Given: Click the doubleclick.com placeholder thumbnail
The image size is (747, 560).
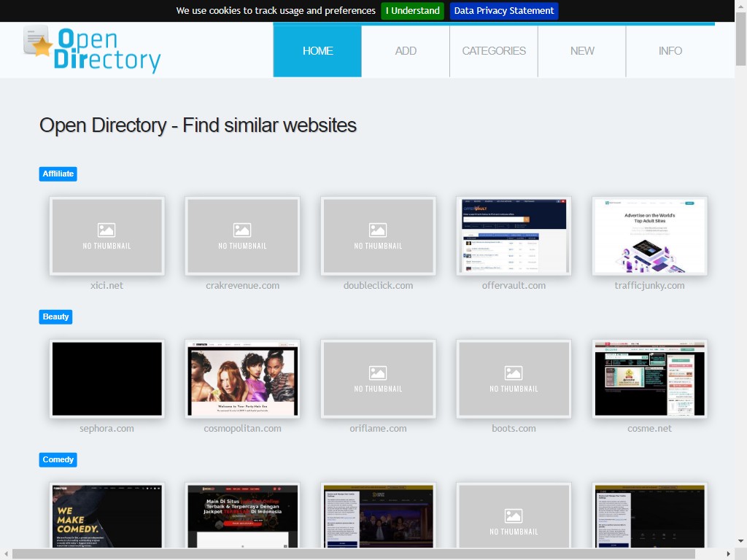Looking at the screenshot, I should (x=379, y=236).
